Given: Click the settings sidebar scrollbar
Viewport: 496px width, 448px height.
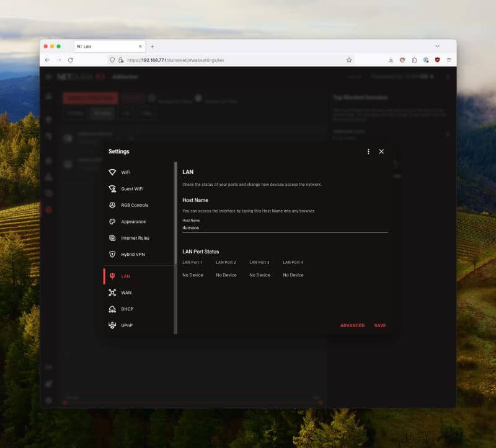Looking at the screenshot, I should 175,248.
